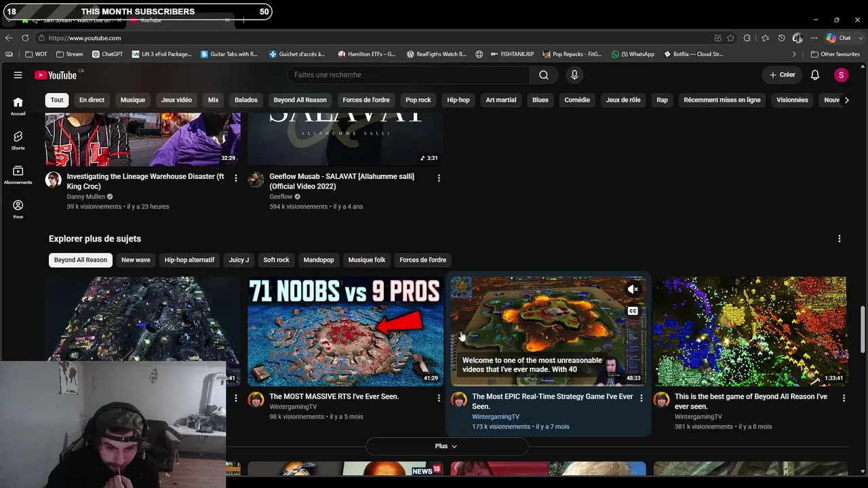Open the Guitar Tabs bookmark
This screenshot has height=488, width=868.
[229, 54]
